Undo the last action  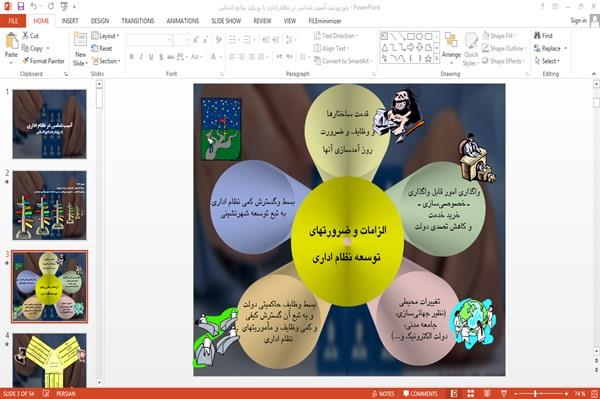coord(34,6)
